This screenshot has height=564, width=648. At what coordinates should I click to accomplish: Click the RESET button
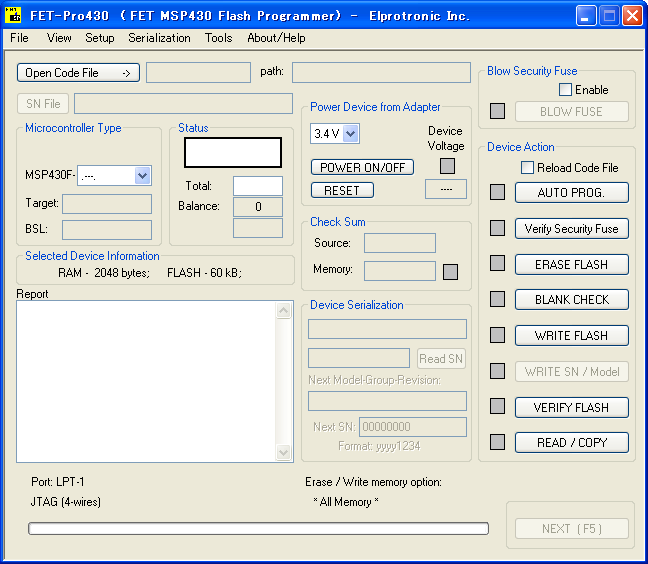click(x=342, y=190)
